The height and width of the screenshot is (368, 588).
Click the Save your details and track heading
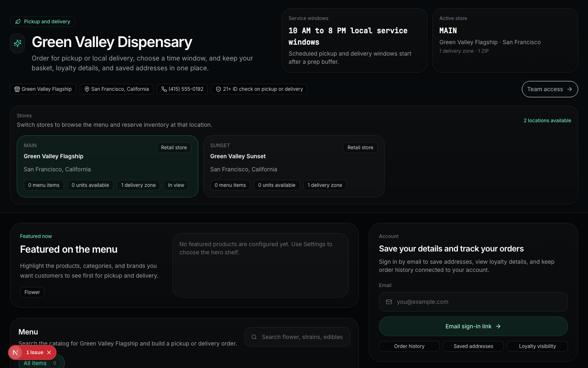(451, 249)
